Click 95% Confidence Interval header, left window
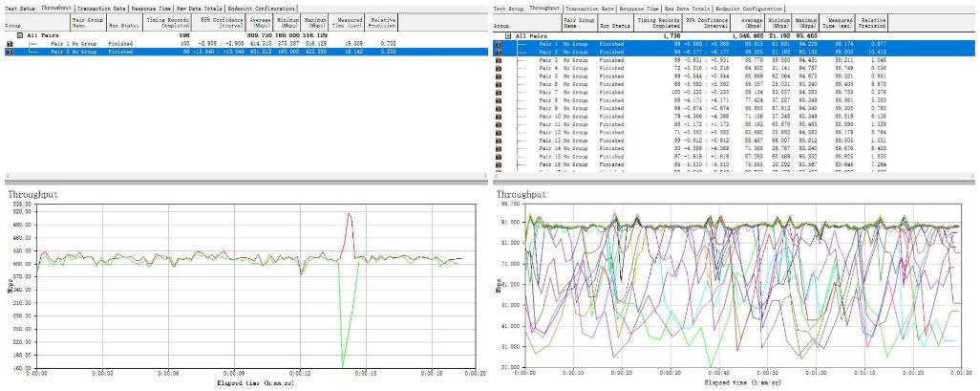Screen dimensions: 980x391 coord(217,23)
